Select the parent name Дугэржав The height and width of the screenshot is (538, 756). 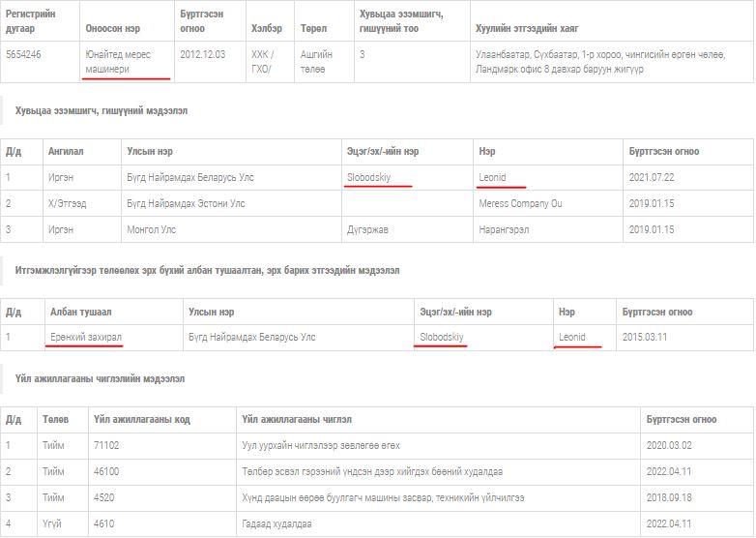pyautogui.click(x=371, y=230)
